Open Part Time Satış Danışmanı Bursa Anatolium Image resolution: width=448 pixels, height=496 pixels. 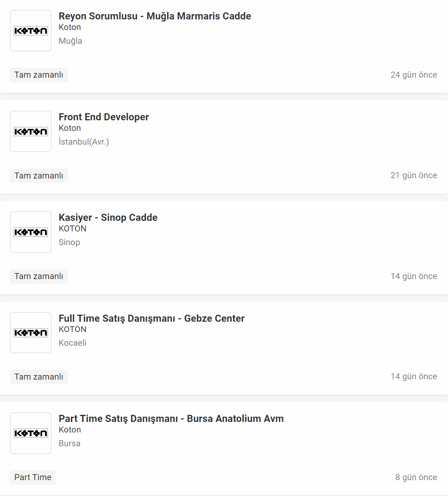point(171,419)
